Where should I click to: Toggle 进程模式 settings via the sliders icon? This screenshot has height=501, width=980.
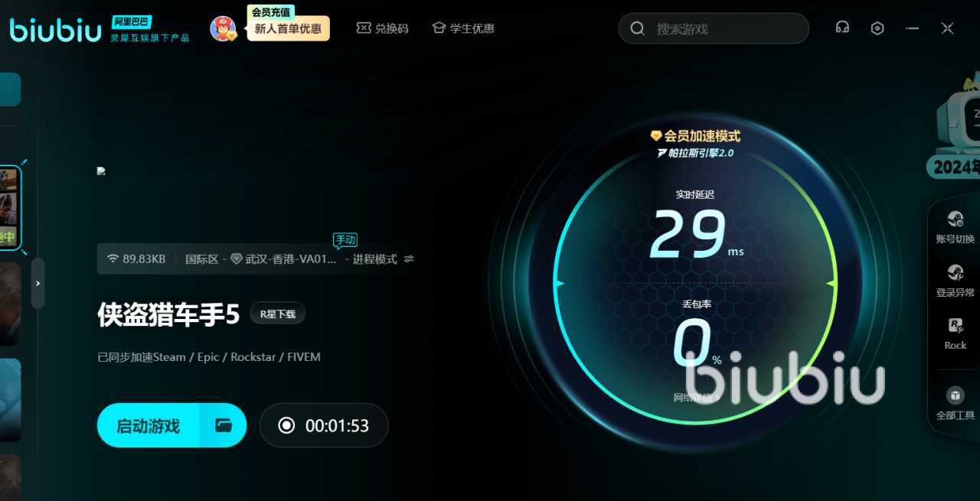click(x=409, y=259)
